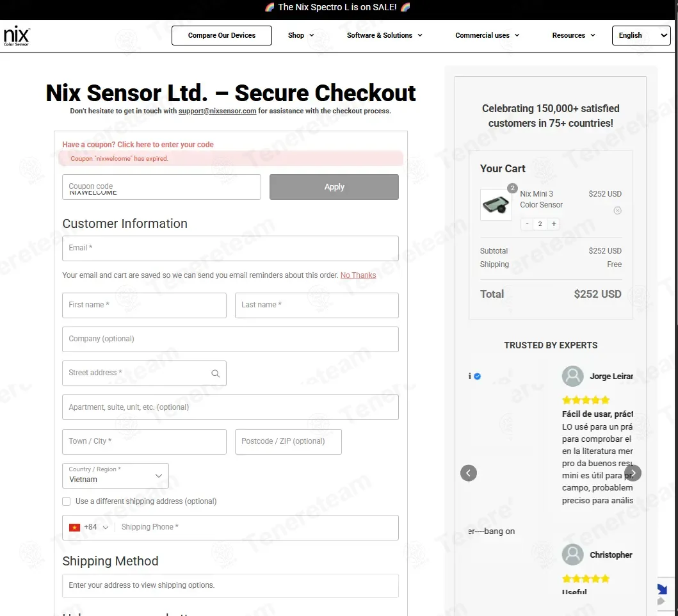678x616 pixels.
Task: Increase Nix Mini 3 quantity with plus
Action: pos(553,223)
